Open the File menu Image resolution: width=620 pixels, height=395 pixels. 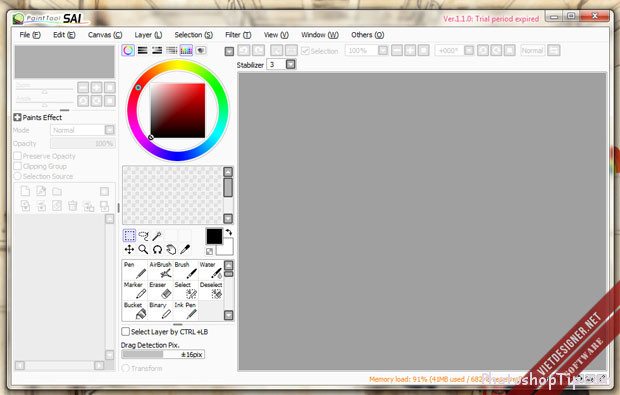30,35
